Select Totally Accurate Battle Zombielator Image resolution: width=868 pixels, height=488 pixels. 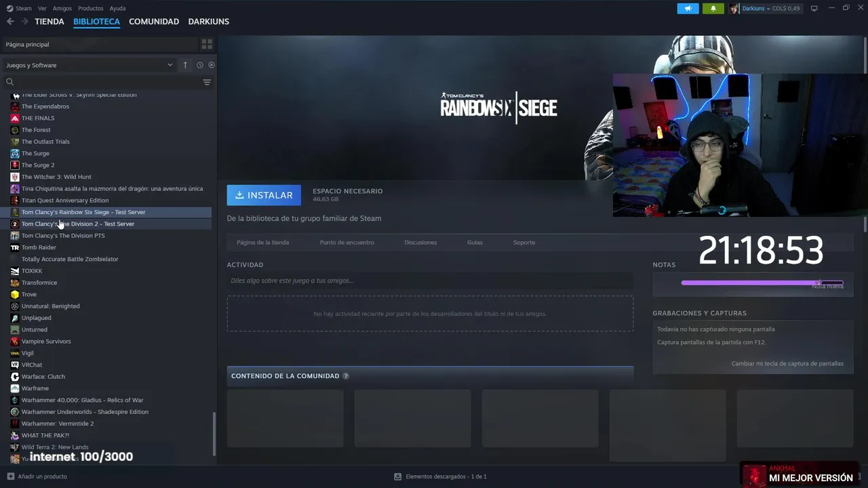(70, 259)
